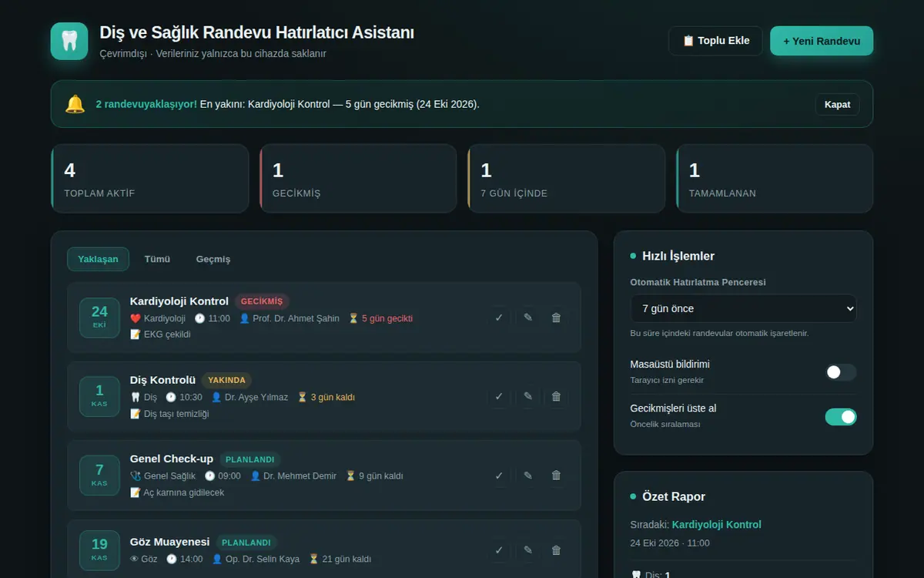Click the 24 EKİ date badge
The width and height of the screenshot is (924, 578).
[99, 318]
